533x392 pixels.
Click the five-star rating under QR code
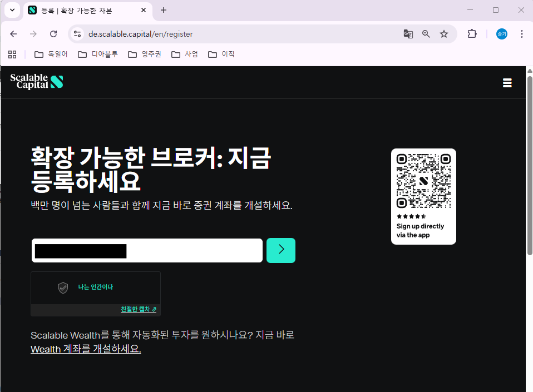point(411,216)
